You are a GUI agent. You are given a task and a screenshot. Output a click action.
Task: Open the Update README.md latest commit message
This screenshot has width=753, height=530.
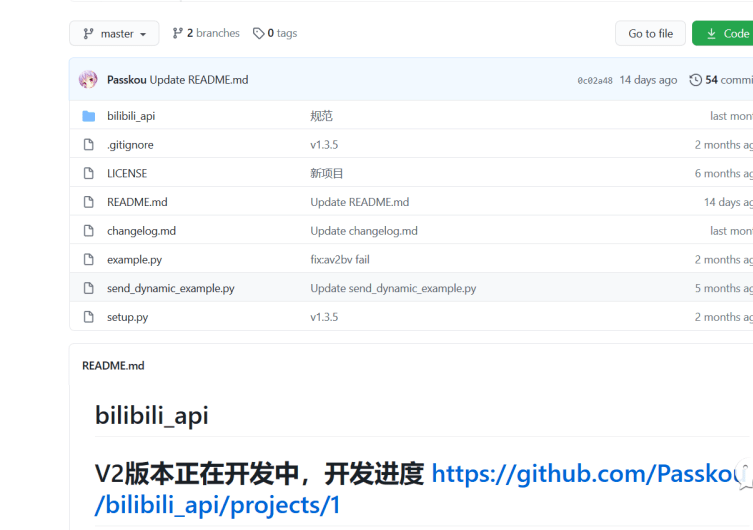pyautogui.click(x=199, y=80)
